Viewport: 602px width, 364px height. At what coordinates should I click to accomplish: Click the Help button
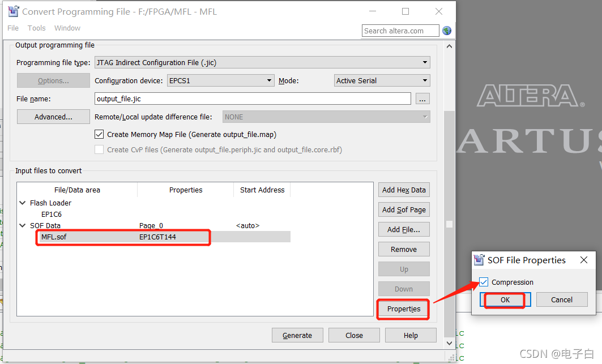coord(411,335)
